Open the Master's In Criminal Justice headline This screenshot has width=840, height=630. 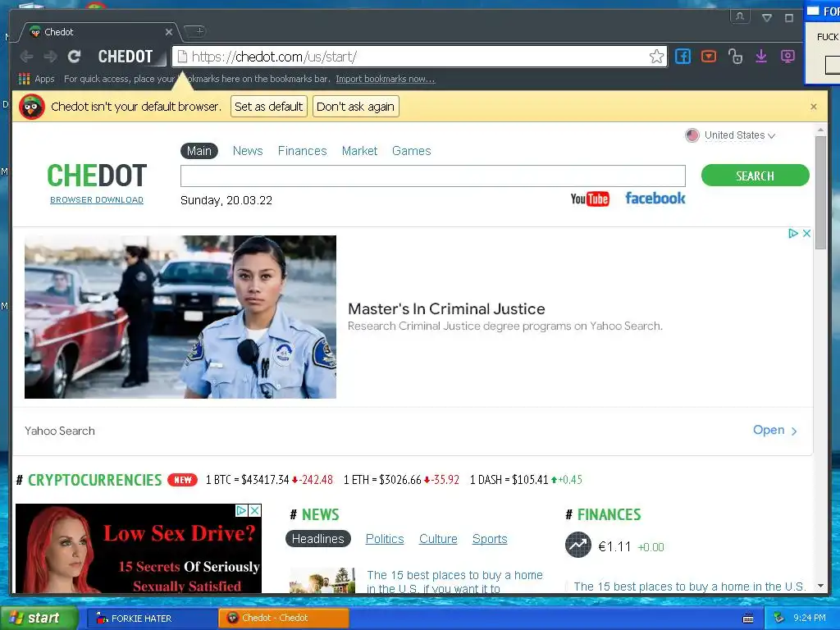[x=446, y=309]
